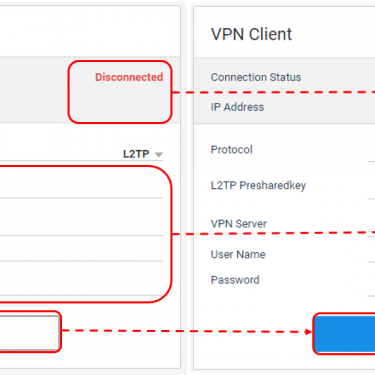Click the white button in the left panel
Screen dimensions: 375x375
[x=30, y=332]
